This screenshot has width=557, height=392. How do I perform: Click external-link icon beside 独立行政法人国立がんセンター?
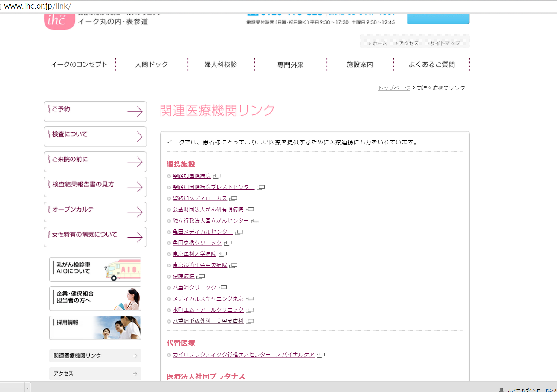pyautogui.click(x=255, y=221)
